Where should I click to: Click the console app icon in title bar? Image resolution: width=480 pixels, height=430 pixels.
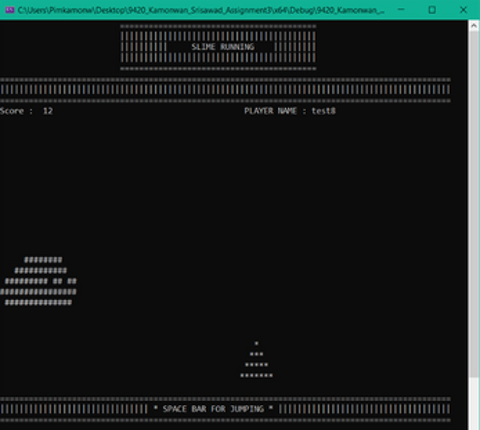[10, 10]
